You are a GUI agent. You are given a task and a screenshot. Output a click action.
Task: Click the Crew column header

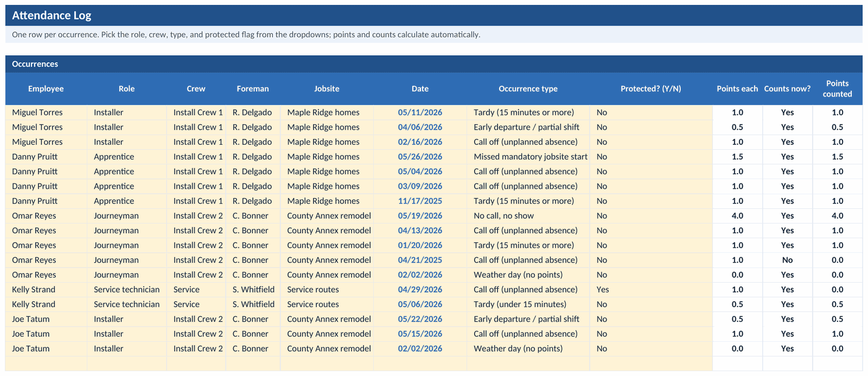pyautogui.click(x=196, y=88)
